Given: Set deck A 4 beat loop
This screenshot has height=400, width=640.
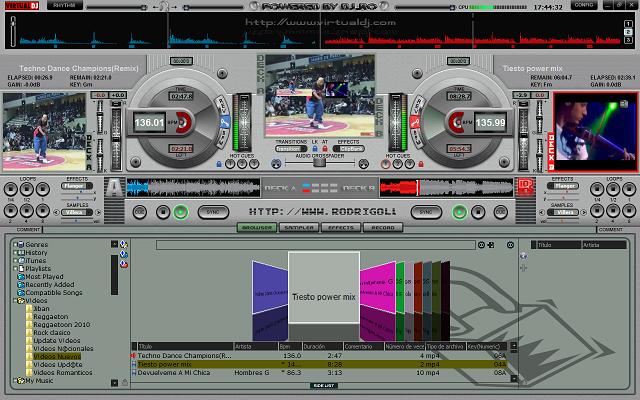Looking at the screenshot, I should (x=27, y=211).
